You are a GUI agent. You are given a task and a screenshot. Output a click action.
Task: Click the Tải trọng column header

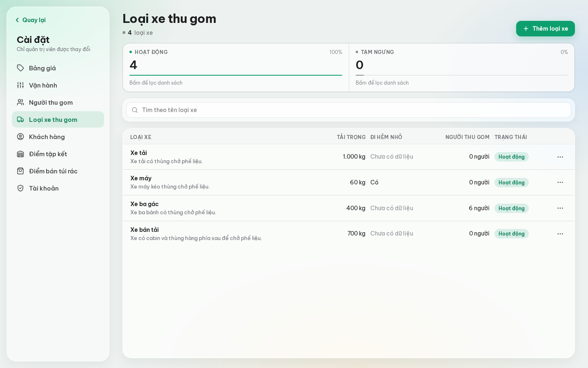[351, 137]
